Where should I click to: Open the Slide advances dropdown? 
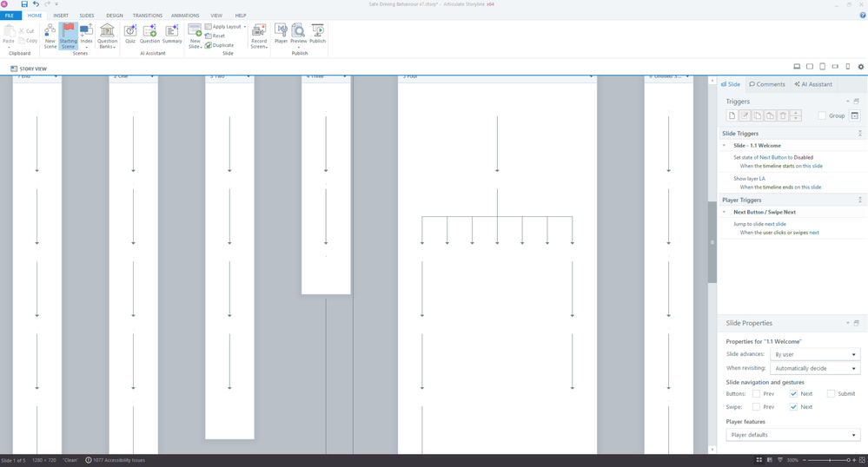coord(815,354)
